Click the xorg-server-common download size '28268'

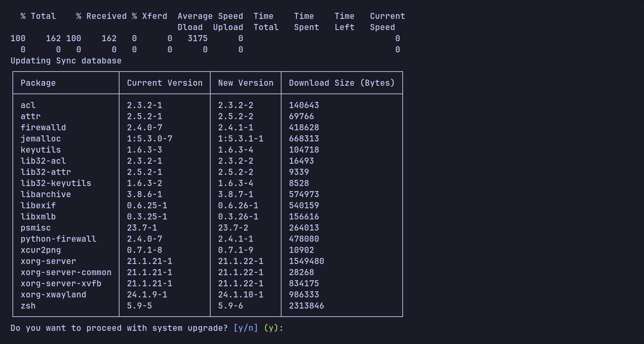(301, 272)
